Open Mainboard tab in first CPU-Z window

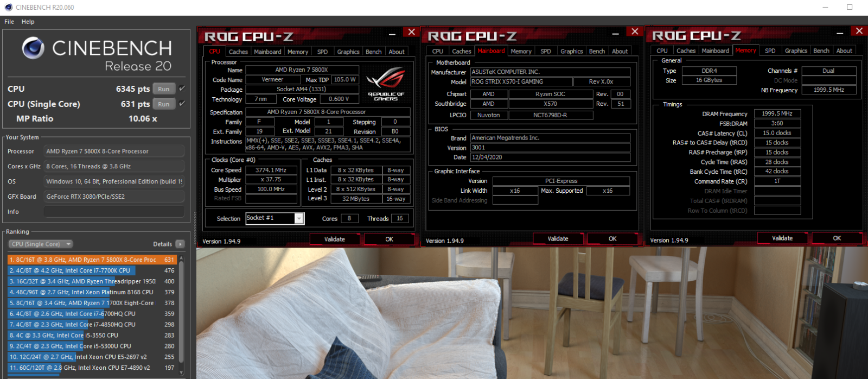[x=267, y=52]
